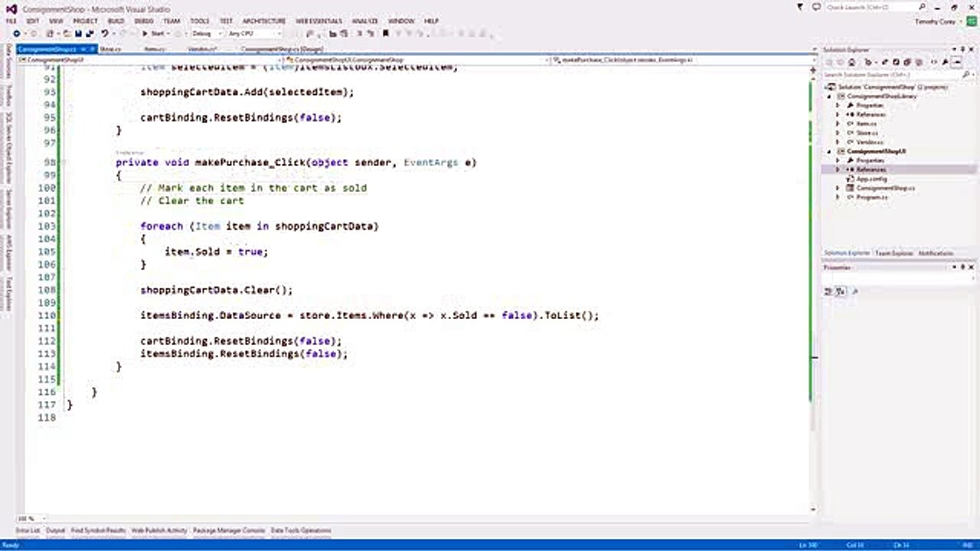Open the TOOLS menu

pyautogui.click(x=200, y=21)
